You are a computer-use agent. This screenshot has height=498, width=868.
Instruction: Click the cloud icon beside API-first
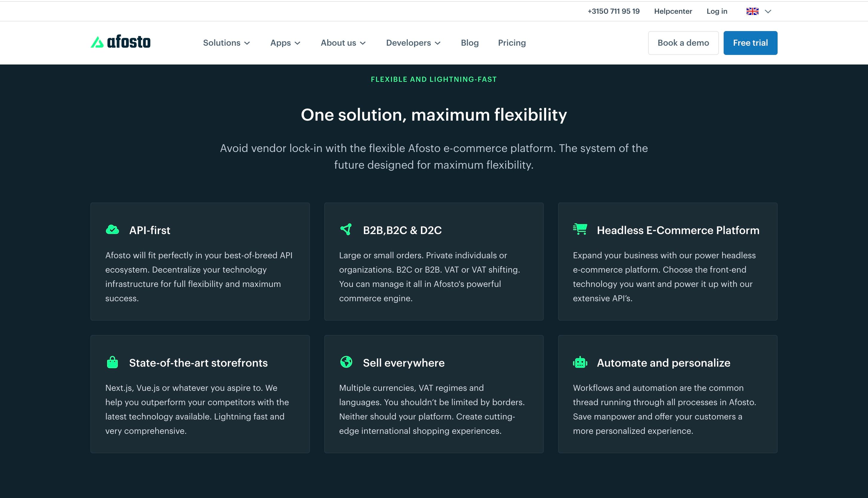click(x=112, y=230)
